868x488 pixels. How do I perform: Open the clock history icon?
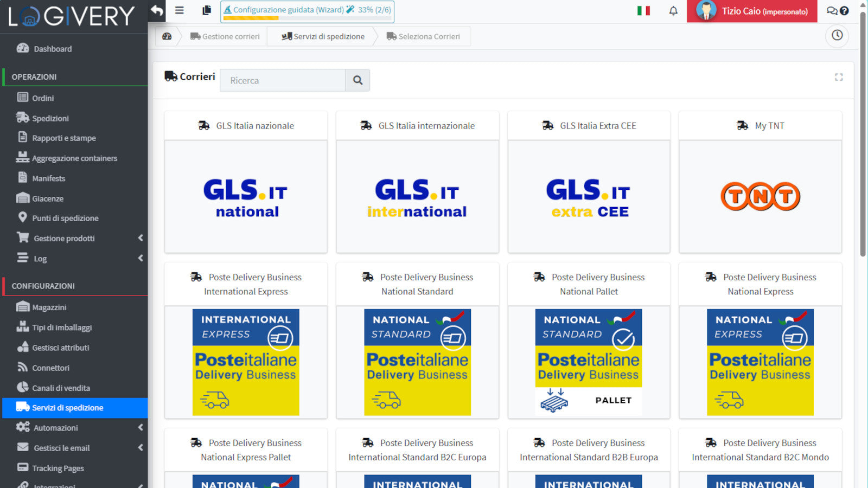pos(837,36)
